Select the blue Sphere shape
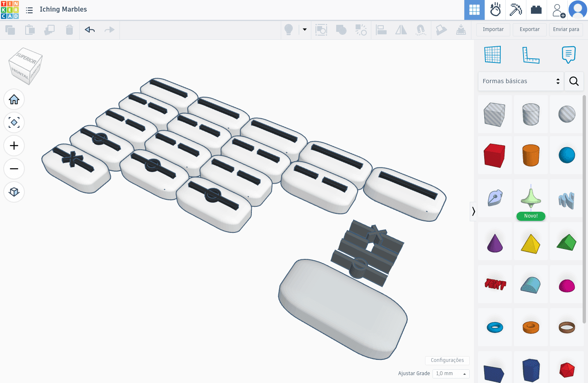 567,155
